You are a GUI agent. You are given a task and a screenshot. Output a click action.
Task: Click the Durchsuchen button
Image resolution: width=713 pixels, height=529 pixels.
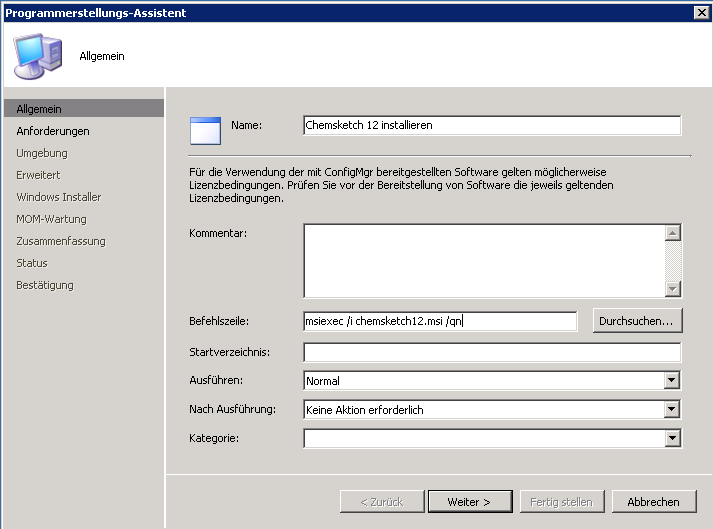pyautogui.click(x=638, y=321)
